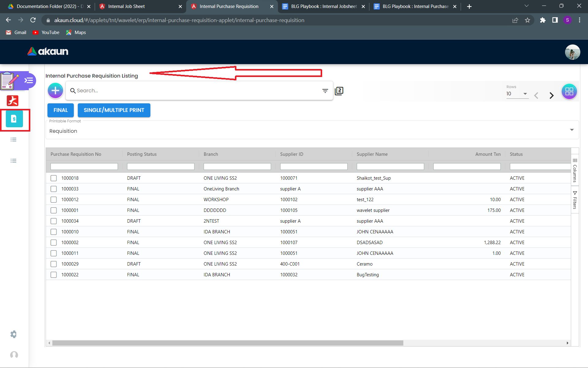Click the red PDF-style sidebar icon
This screenshot has height=368, width=588.
pyautogui.click(x=13, y=101)
